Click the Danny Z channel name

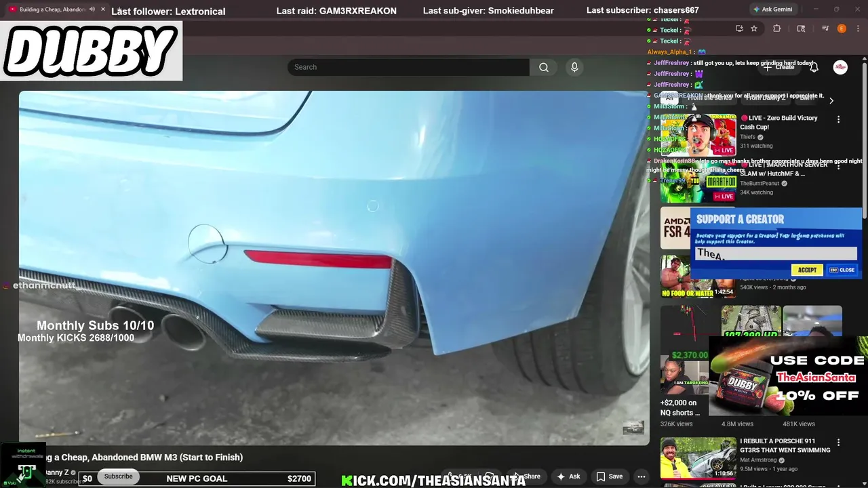point(57,472)
